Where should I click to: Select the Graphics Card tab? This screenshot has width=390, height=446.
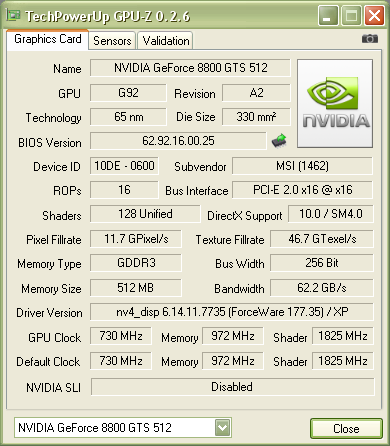48,39
